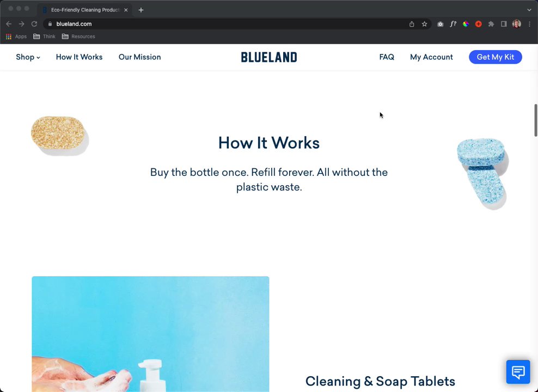Click the blueland.com address bar field

(227, 24)
